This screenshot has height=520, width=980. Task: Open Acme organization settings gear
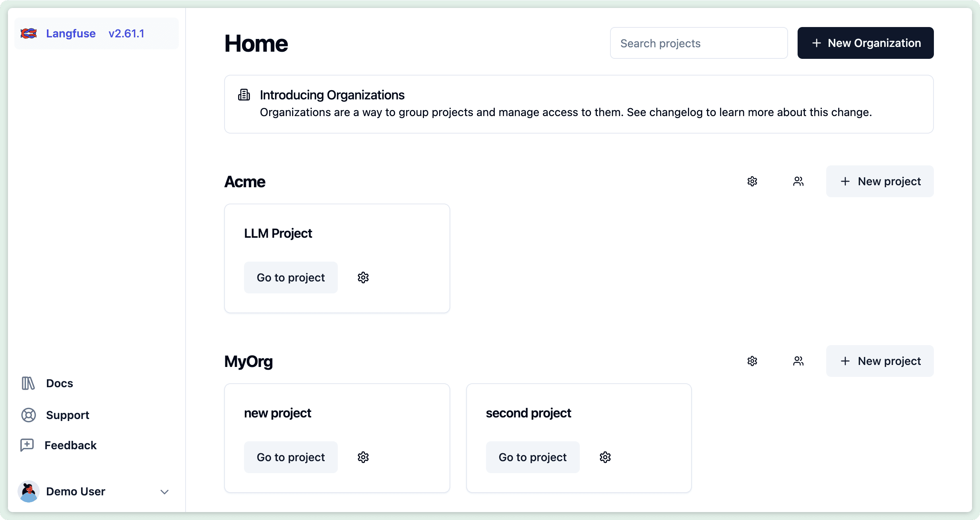point(752,181)
